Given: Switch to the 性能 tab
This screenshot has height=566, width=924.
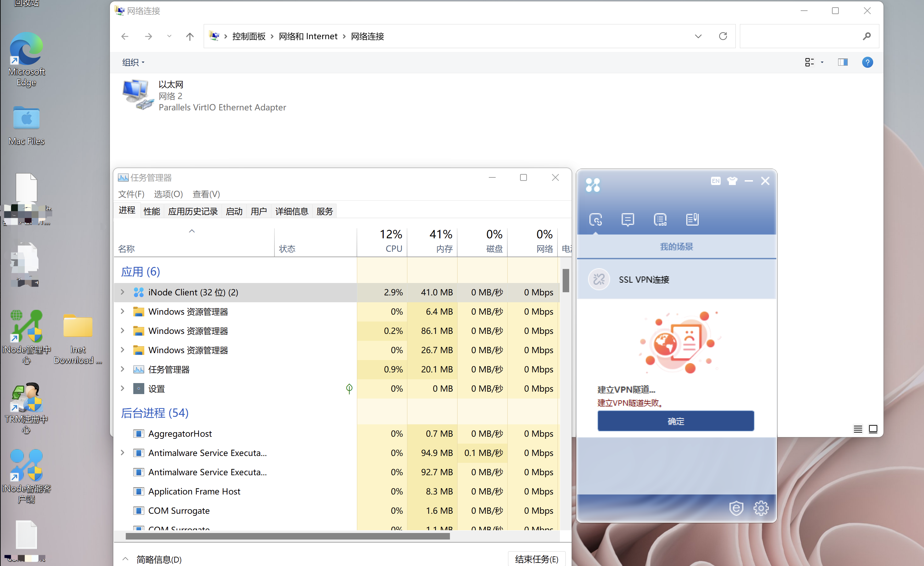Looking at the screenshot, I should point(151,211).
